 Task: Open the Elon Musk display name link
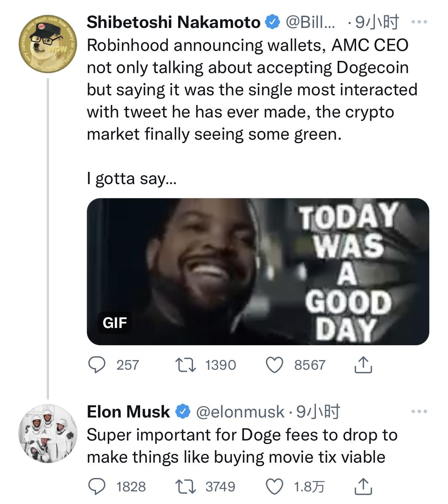[x=128, y=412]
